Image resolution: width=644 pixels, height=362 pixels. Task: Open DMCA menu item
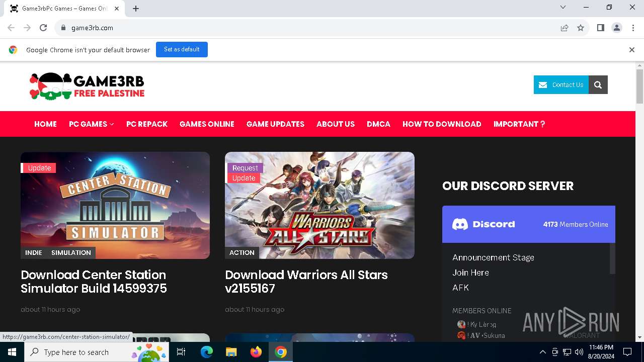click(378, 124)
